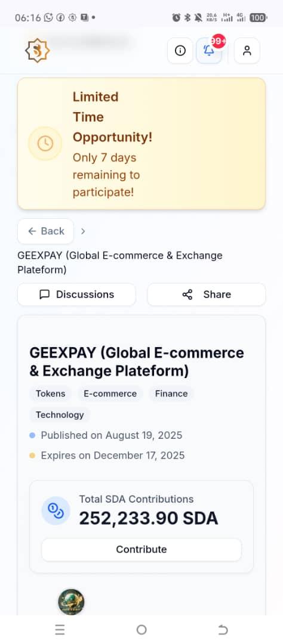
Task: Select the Tokens tag
Action: point(51,394)
